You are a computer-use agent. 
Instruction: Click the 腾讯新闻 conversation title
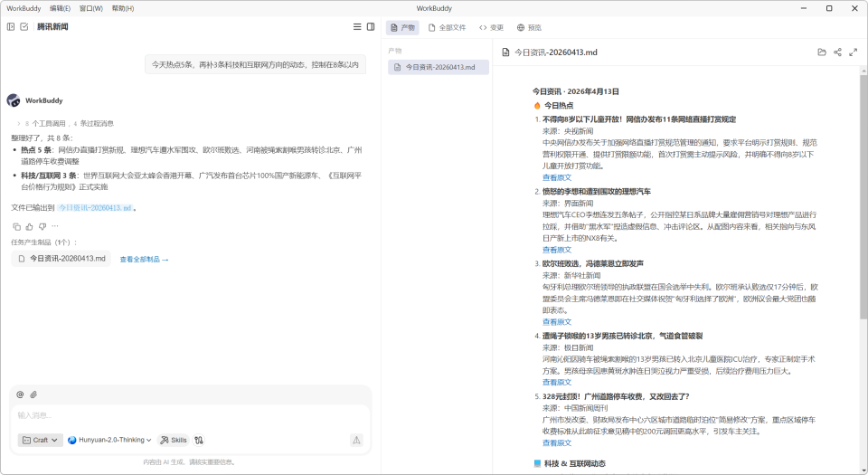click(52, 26)
